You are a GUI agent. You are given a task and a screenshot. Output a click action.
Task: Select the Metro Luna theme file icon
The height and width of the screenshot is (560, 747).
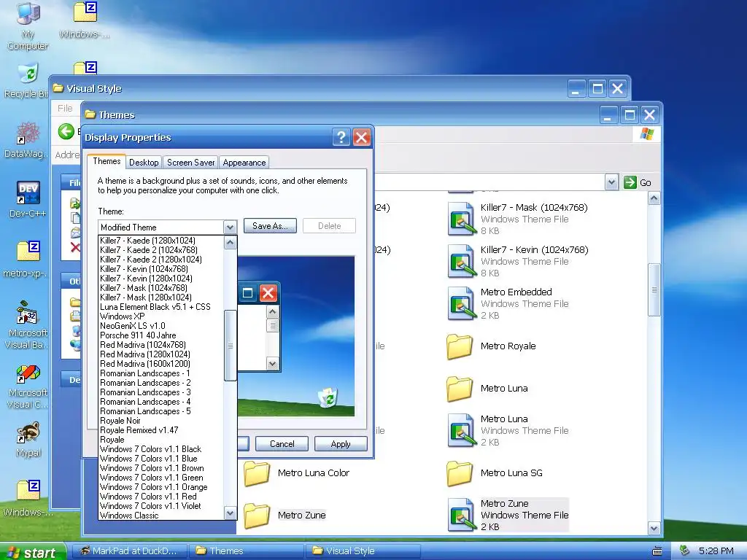coord(462,431)
